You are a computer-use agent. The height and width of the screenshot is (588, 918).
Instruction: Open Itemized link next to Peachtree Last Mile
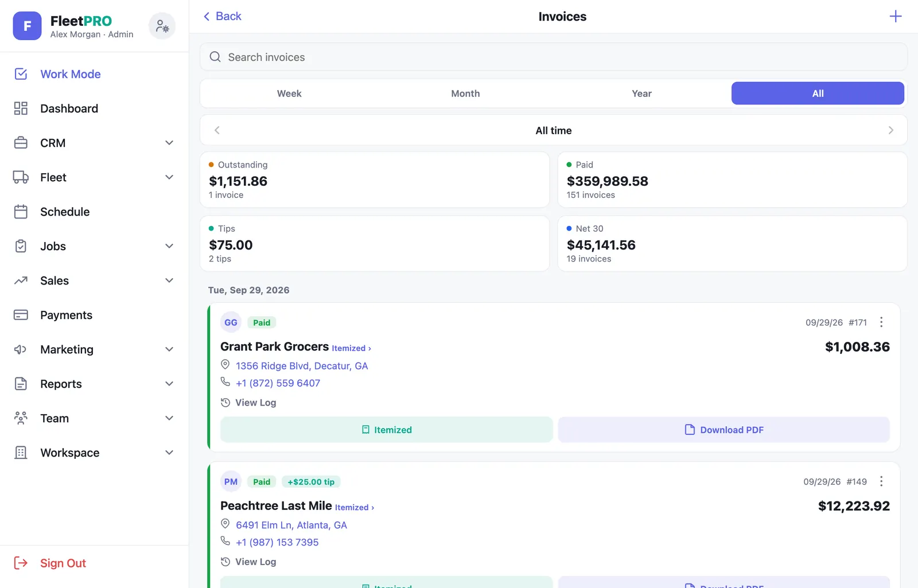click(x=355, y=507)
